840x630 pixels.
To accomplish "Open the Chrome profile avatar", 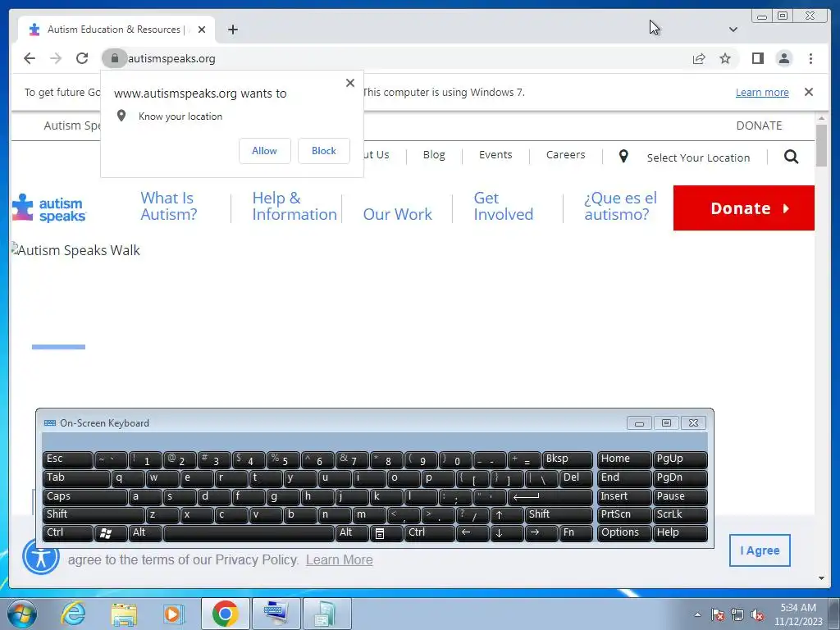I will coord(783,58).
